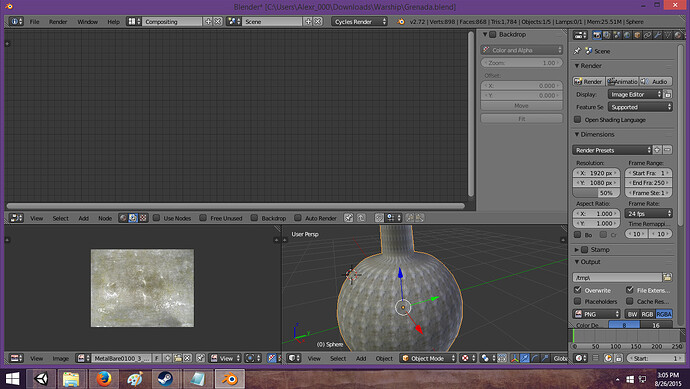Open File Explorer from the Windows taskbar

point(71,378)
